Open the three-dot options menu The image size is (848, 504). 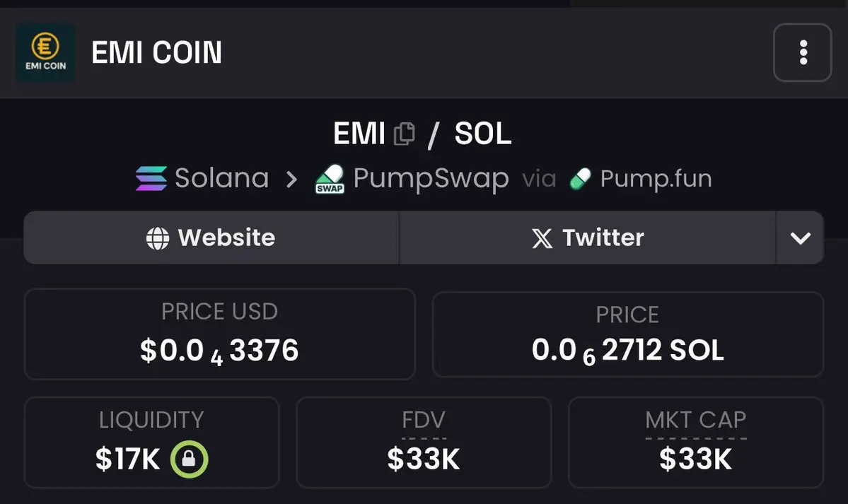pyautogui.click(x=802, y=52)
